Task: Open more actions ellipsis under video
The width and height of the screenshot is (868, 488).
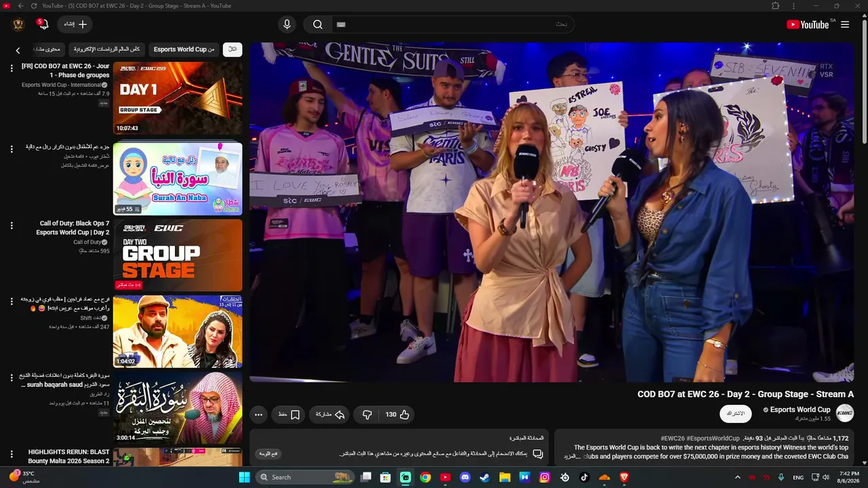Action: [x=258, y=415]
